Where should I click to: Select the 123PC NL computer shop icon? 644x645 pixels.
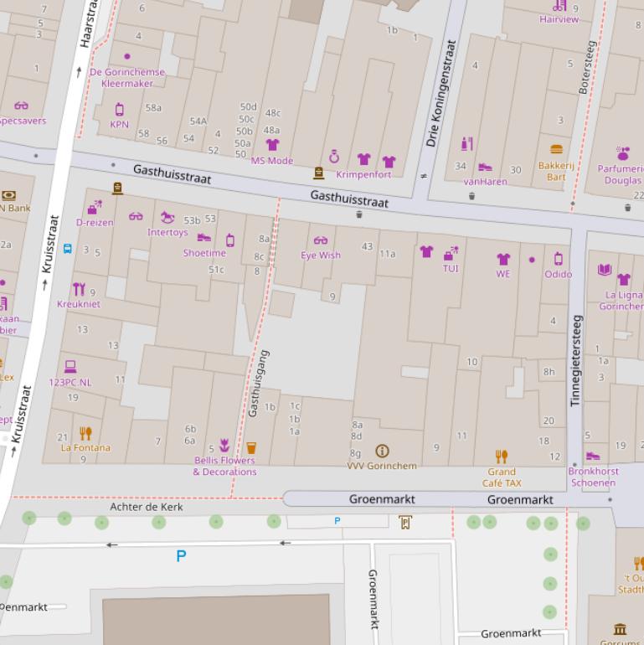click(x=70, y=367)
